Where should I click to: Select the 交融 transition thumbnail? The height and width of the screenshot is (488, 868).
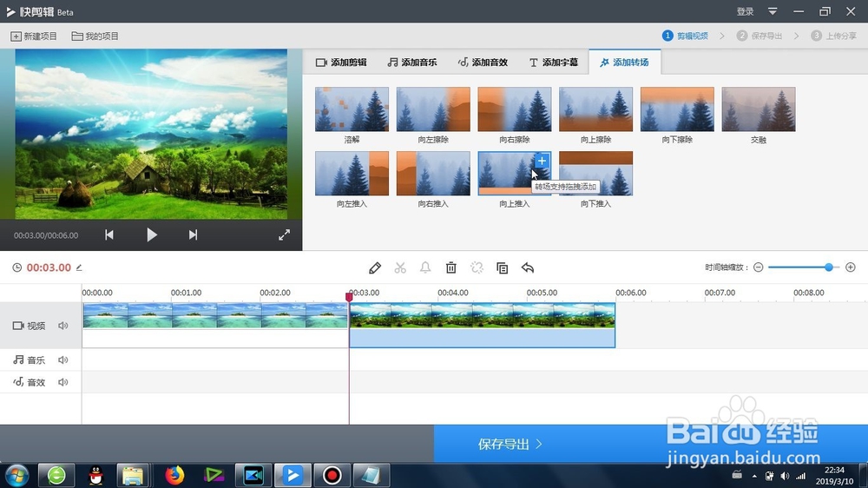point(759,109)
